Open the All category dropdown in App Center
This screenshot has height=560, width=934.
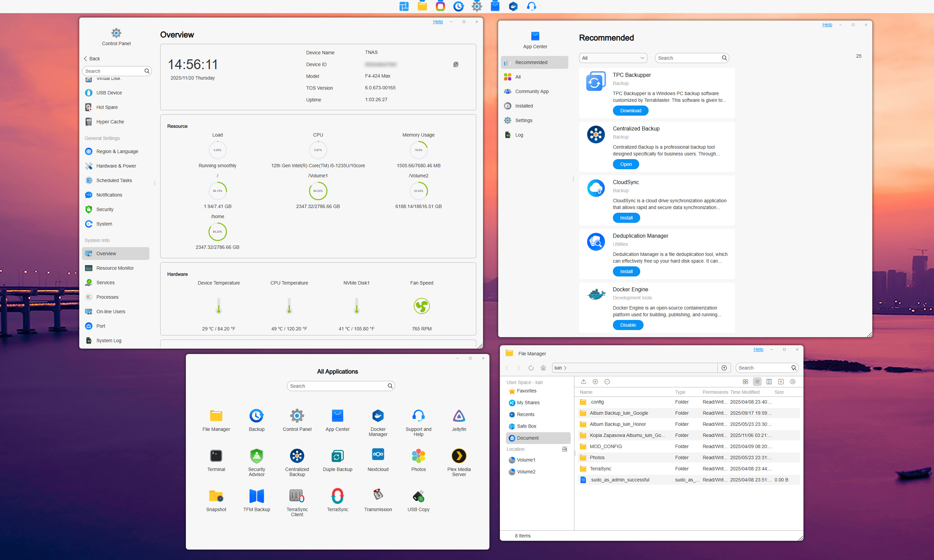tap(613, 58)
